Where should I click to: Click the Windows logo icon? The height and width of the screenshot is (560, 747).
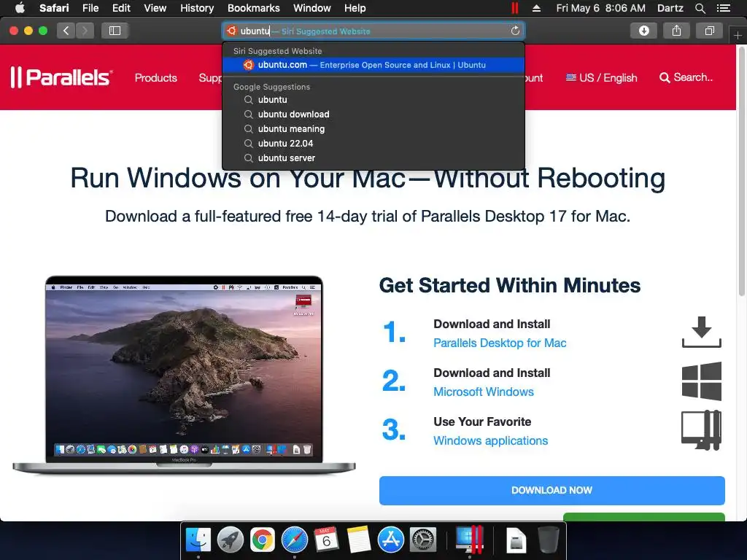pos(701,381)
